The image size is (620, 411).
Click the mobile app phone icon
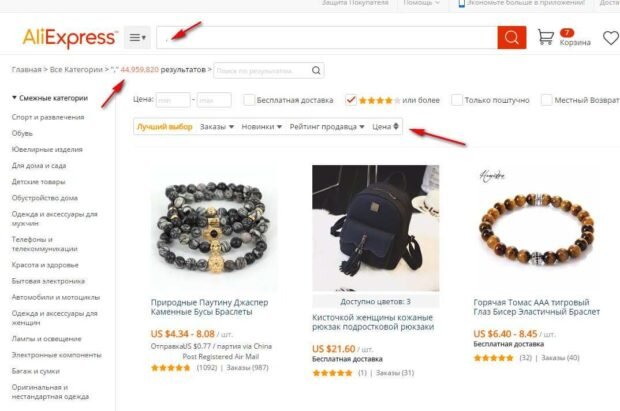(x=461, y=4)
